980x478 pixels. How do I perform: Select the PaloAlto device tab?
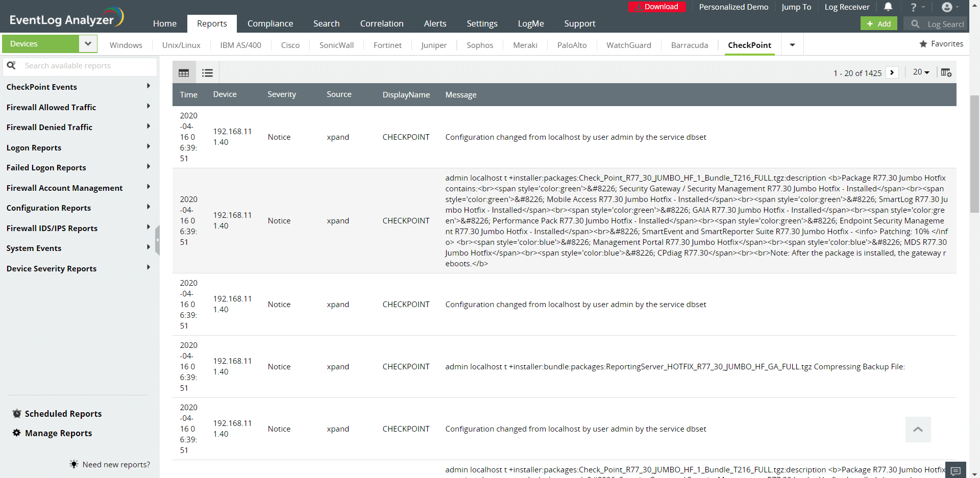[x=572, y=45]
